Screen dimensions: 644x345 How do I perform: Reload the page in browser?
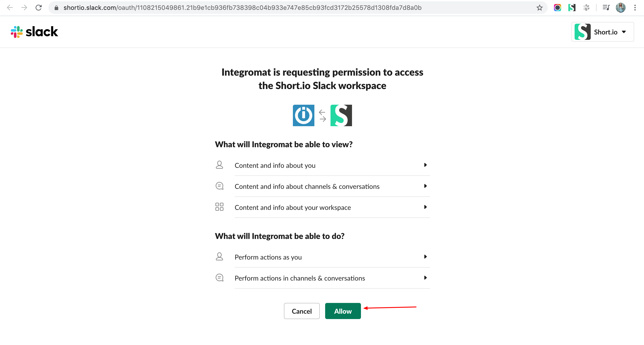(x=39, y=8)
